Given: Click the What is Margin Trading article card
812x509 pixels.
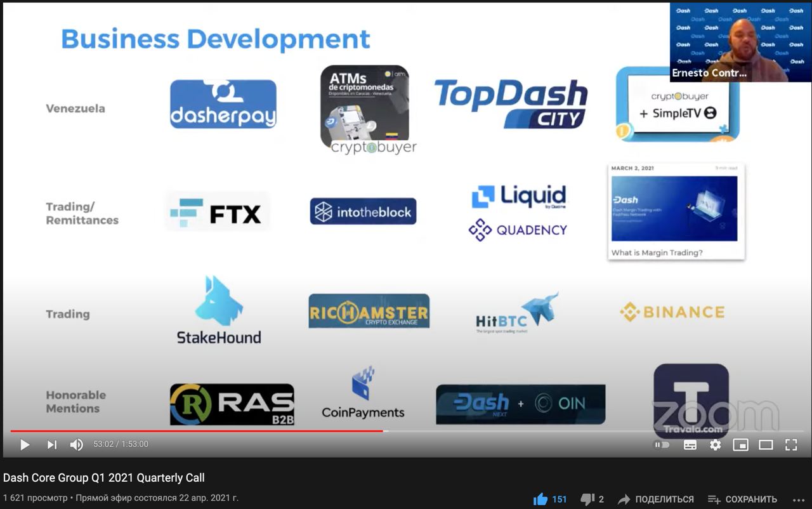Looking at the screenshot, I should (676, 212).
